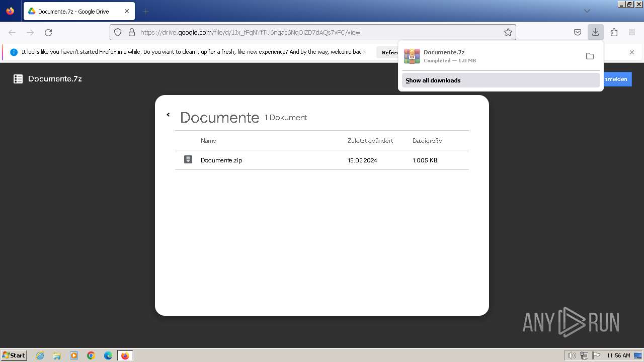The height and width of the screenshot is (362, 644).
Task: Select the Firefox taskbar button
Action: point(125,355)
